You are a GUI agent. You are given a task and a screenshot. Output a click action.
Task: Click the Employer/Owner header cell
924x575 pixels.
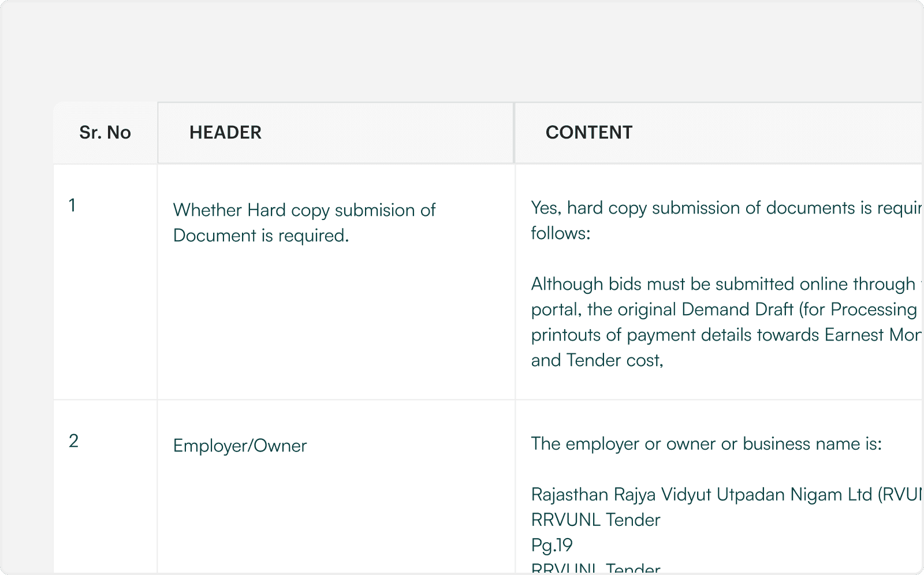coord(240,445)
